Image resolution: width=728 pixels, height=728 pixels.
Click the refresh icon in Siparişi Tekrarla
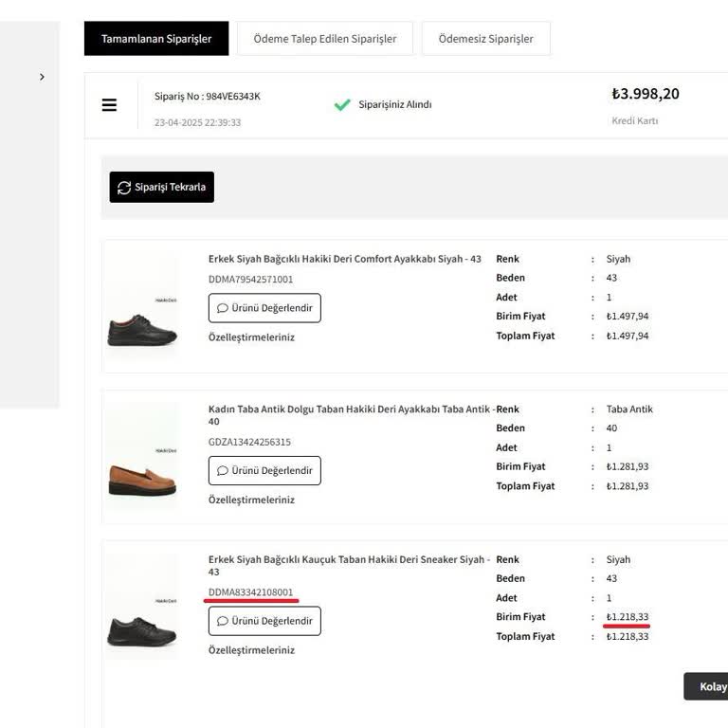124,188
